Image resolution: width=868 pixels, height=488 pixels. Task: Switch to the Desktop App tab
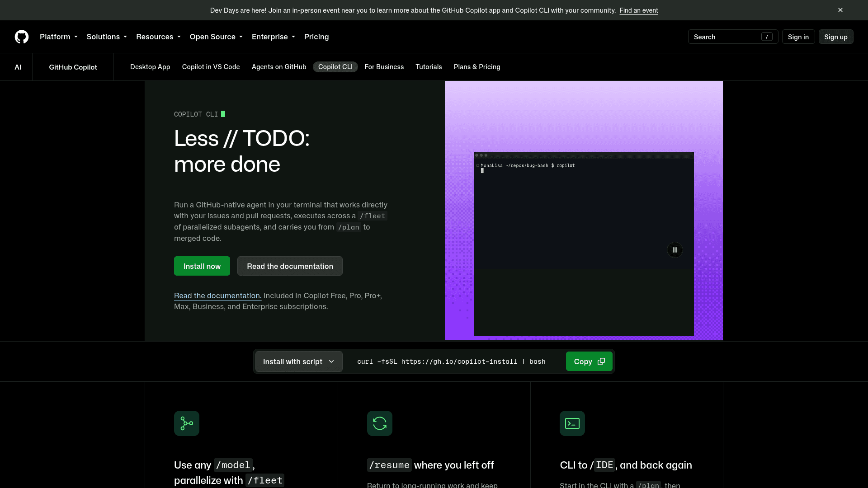[150, 67]
